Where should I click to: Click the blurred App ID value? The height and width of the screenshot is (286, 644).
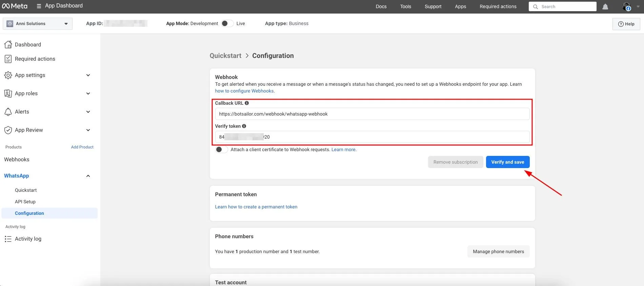[x=126, y=23]
